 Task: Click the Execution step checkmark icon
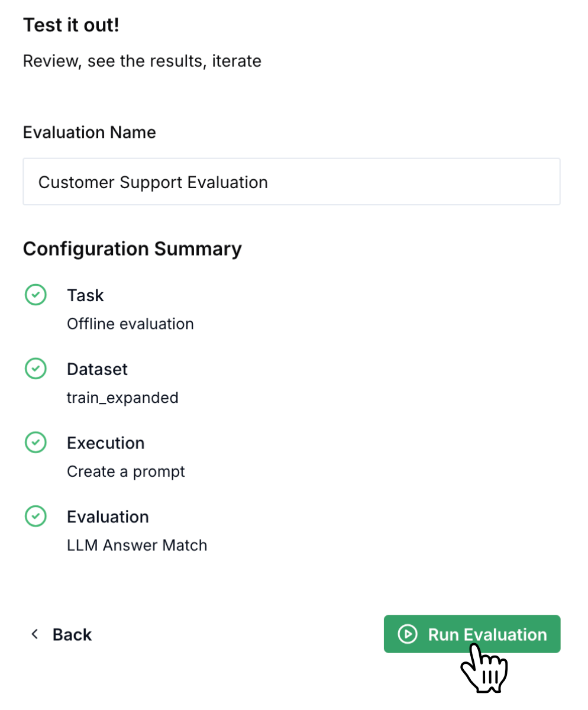[35, 443]
